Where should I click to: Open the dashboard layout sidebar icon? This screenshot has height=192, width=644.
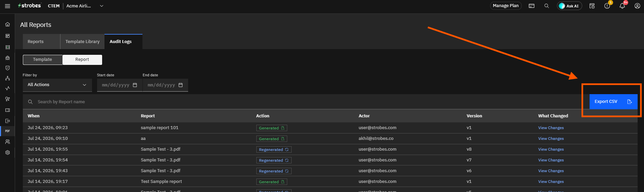click(x=7, y=36)
